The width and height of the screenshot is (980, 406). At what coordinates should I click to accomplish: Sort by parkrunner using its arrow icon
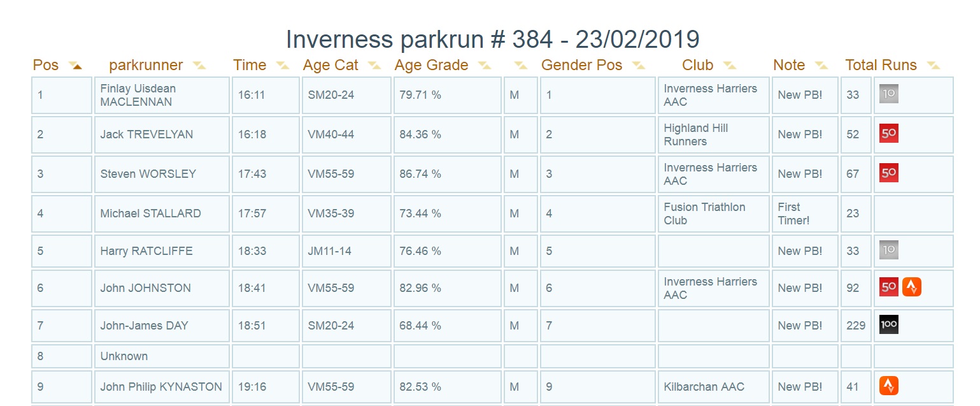pyautogui.click(x=199, y=66)
